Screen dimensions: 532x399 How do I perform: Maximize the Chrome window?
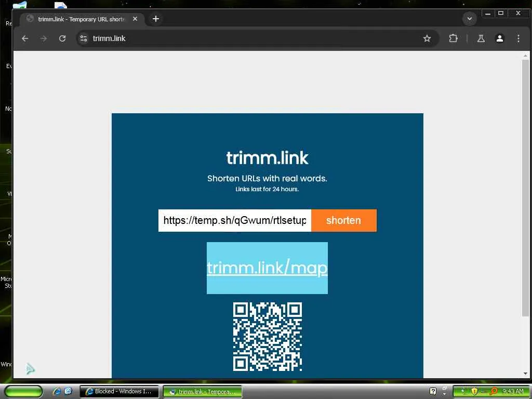(501, 14)
